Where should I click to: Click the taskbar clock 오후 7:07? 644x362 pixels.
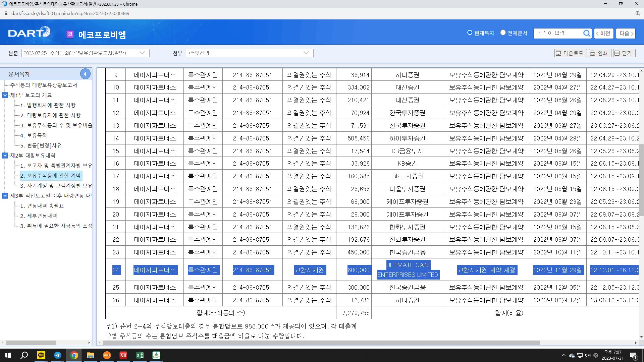[612, 352]
